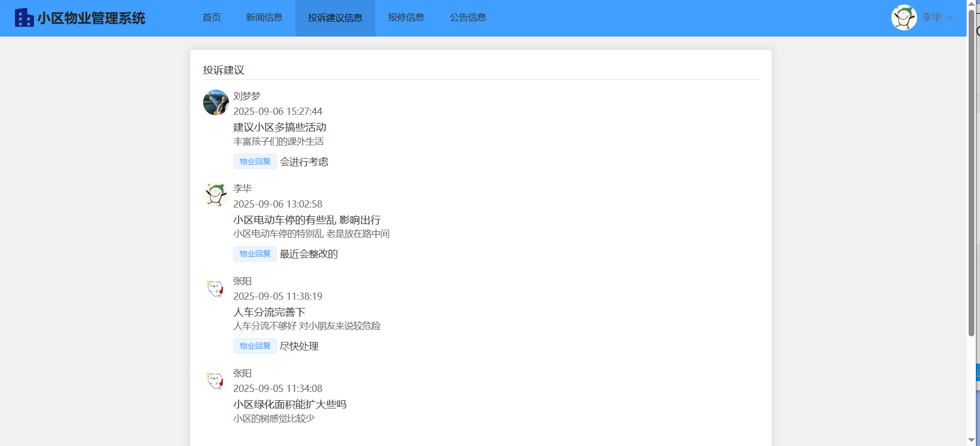
Task: Click the title 人车分流完善下
Action: pos(269,312)
